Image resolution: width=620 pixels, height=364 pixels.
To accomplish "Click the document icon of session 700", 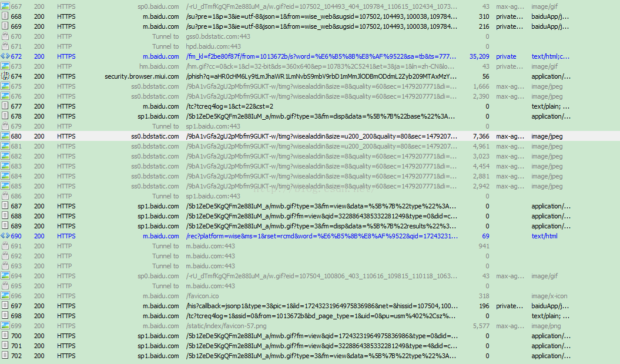I will (x=5, y=336).
